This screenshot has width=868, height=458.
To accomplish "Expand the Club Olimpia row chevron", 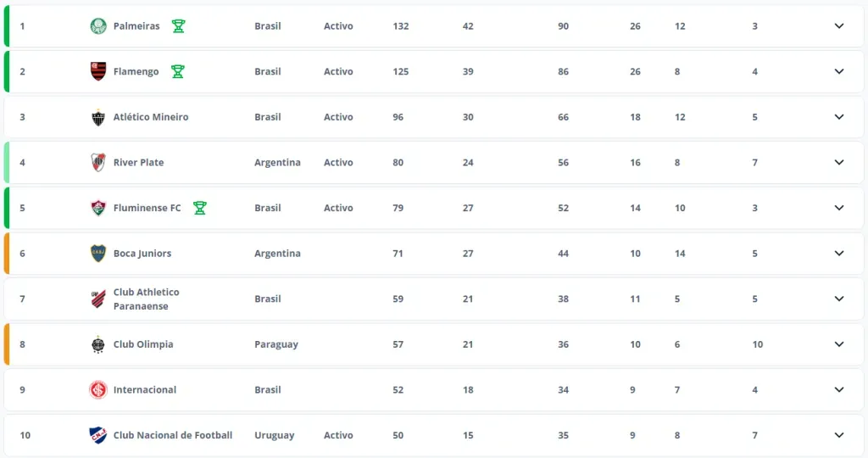I will pyautogui.click(x=839, y=344).
